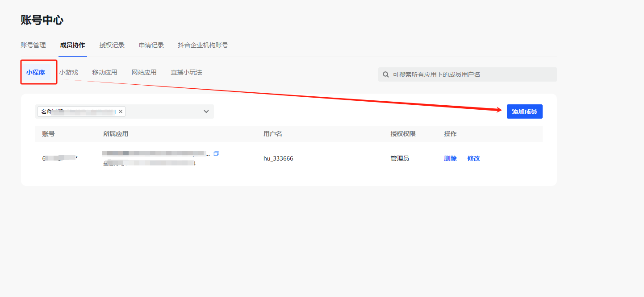Remove the selected name filter tag

(121, 111)
